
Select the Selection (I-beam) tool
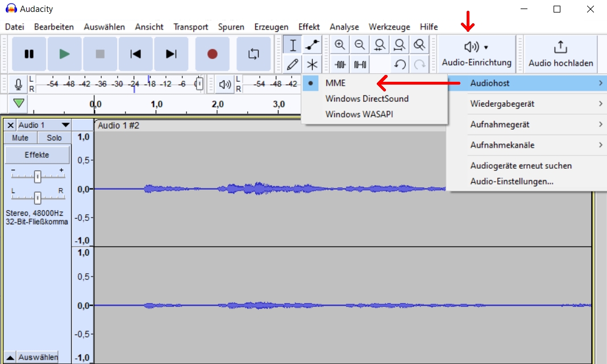293,45
